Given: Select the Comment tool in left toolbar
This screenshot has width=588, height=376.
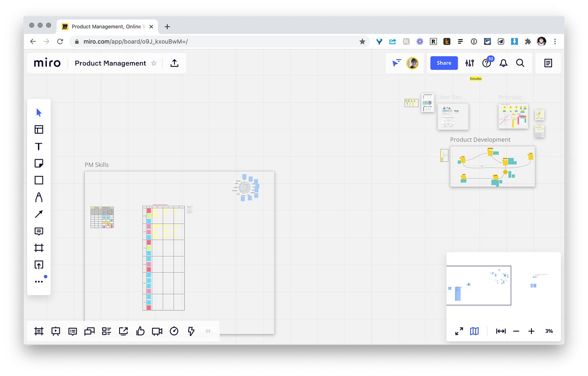Looking at the screenshot, I should [x=39, y=231].
